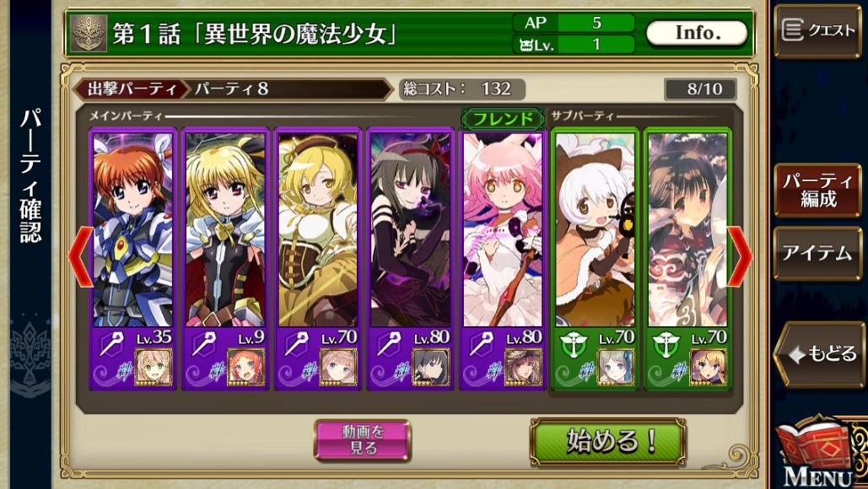This screenshot has height=489, width=868.
Task: Go to next party with right red arrow
Action: (740, 256)
